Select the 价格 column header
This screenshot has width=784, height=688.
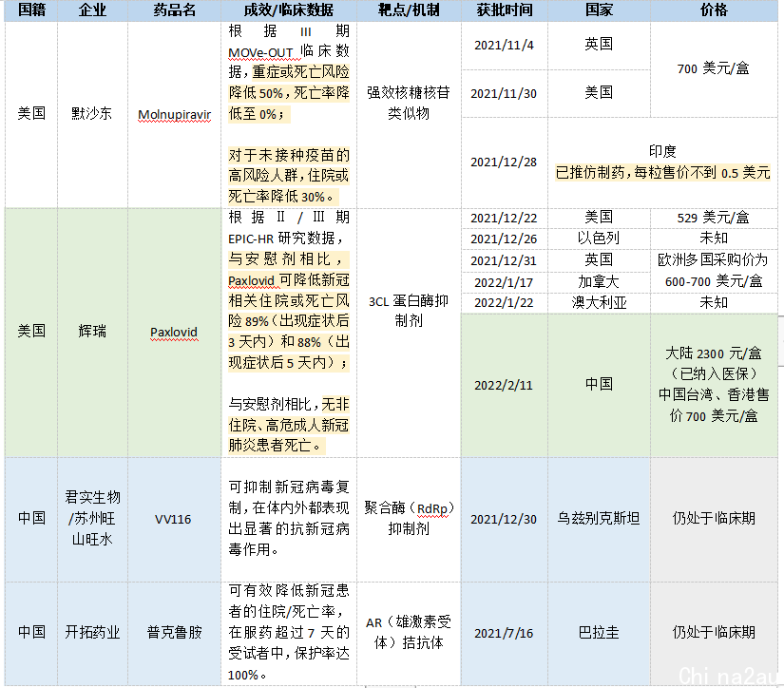[x=714, y=10]
